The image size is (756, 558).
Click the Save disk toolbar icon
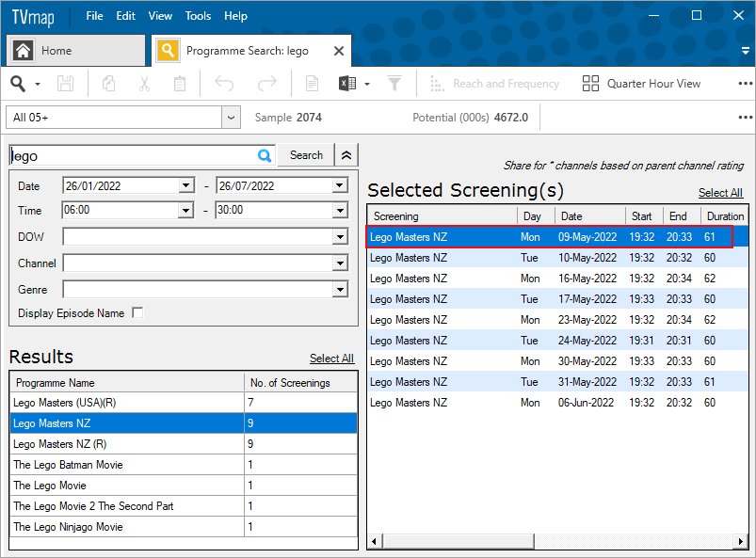pos(66,84)
